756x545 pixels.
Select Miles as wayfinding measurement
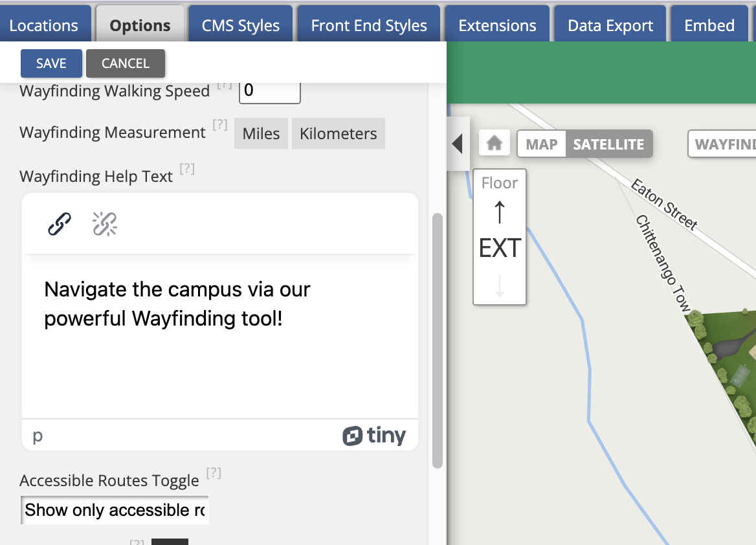pyautogui.click(x=261, y=133)
